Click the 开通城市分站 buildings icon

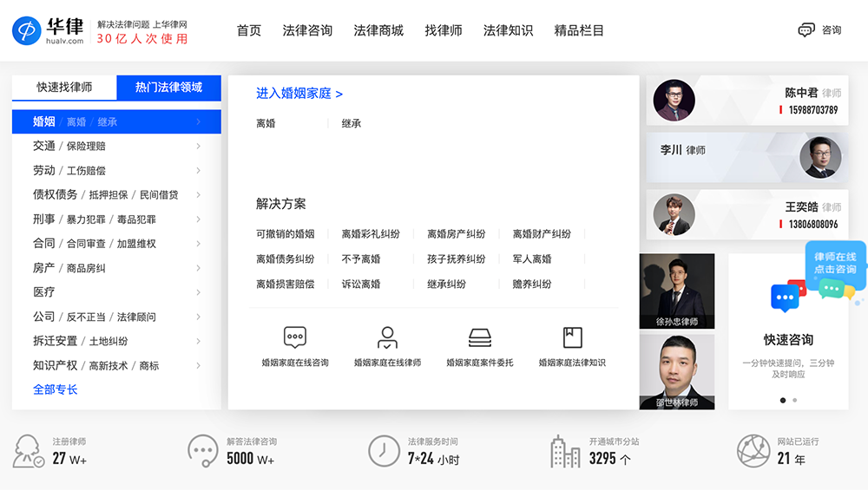[565, 450]
